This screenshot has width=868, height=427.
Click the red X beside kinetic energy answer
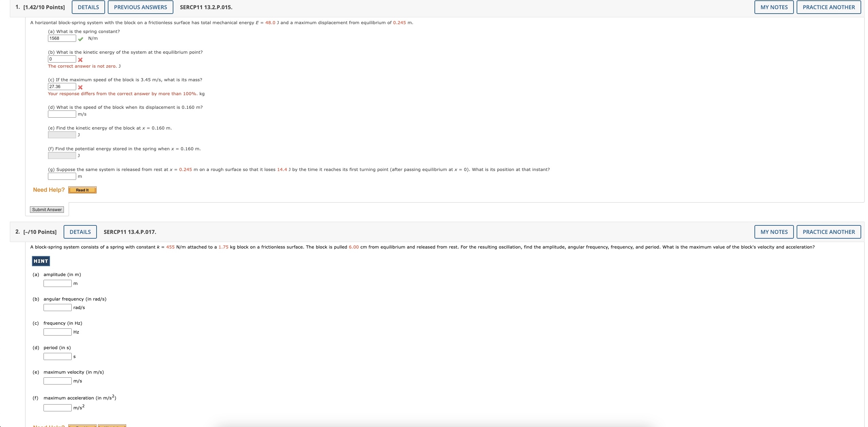coord(80,59)
